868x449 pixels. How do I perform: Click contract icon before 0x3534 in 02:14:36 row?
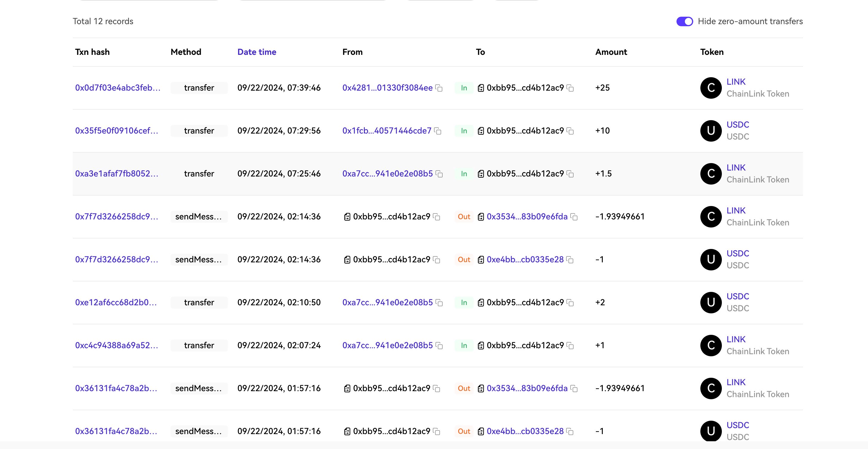(x=481, y=216)
